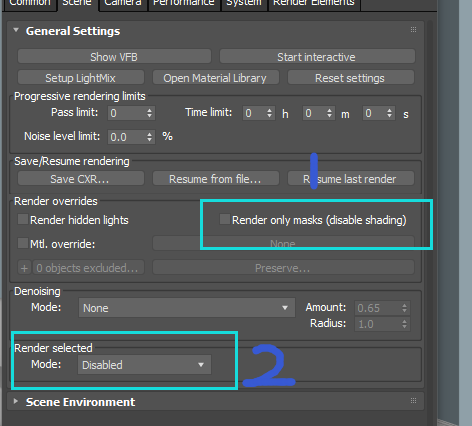
Task: Enable the Render hidden lights checkbox
Action: (x=23, y=220)
